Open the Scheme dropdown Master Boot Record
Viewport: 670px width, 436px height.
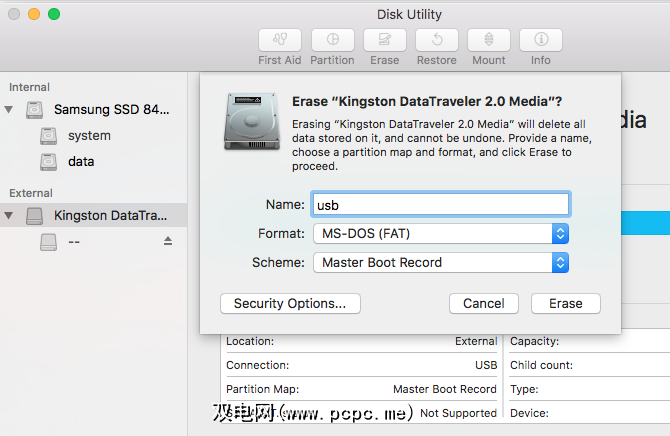441,262
